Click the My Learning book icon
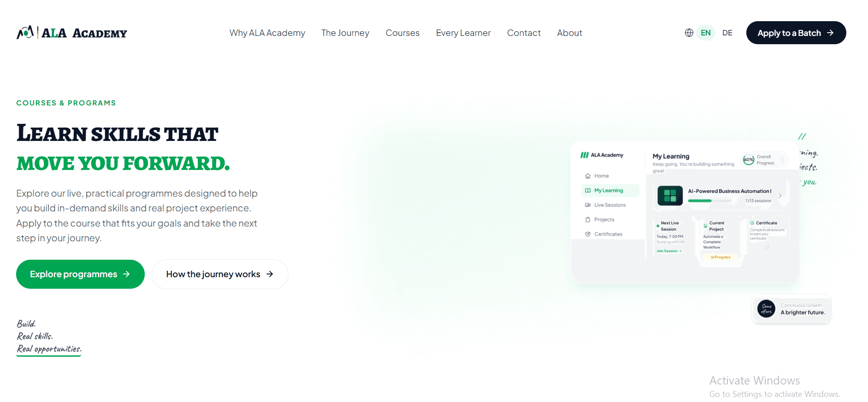868x402 pixels. coord(588,190)
